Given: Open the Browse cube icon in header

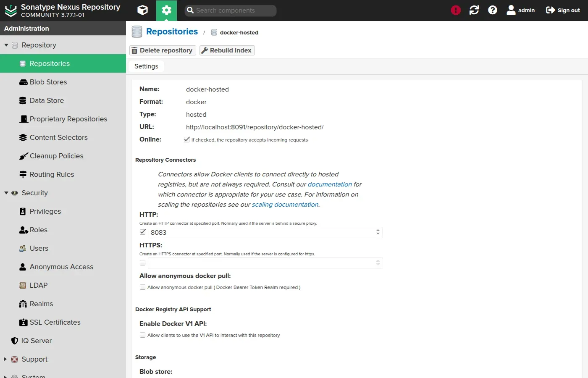Looking at the screenshot, I should (x=143, y=10).
